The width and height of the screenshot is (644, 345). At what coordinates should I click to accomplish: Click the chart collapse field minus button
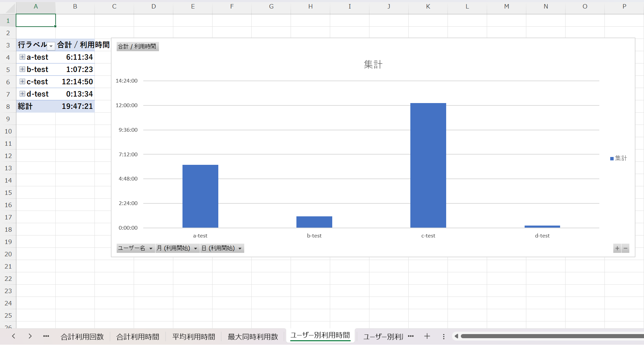pos(625,248)
